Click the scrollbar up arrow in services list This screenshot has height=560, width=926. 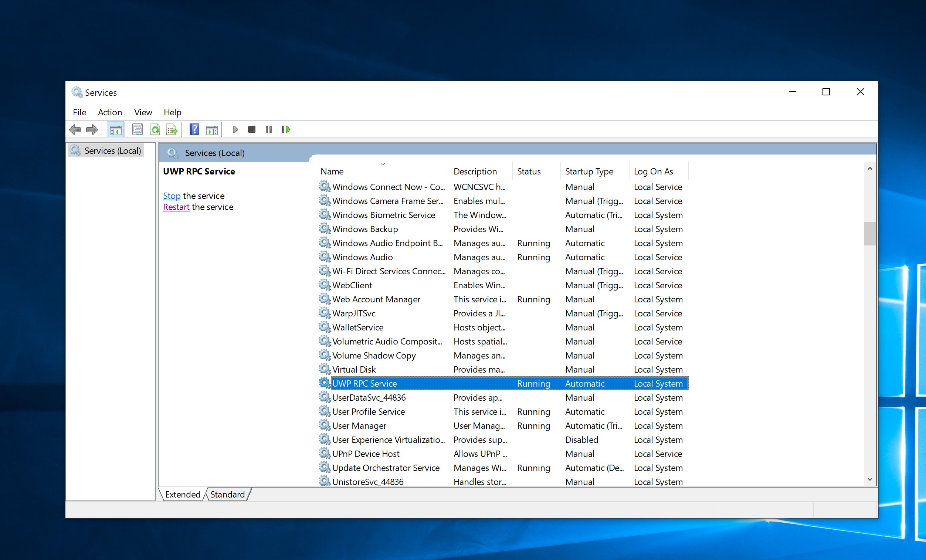pyautogui.click(x=870, y=169)
